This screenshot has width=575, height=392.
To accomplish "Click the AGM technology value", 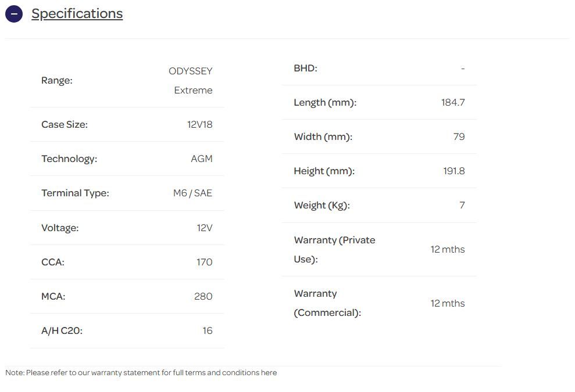I will (202, 159).
